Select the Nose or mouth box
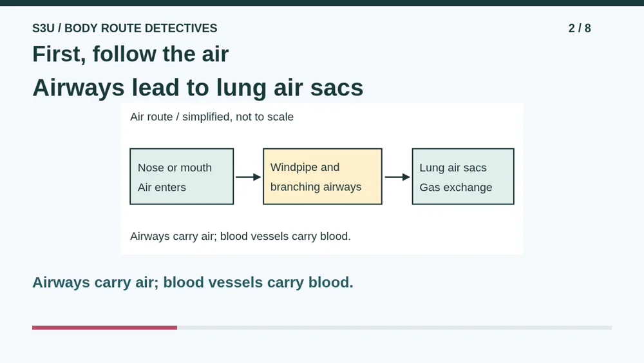This screenshot has height=363, width=644. [x=182, y=177]
